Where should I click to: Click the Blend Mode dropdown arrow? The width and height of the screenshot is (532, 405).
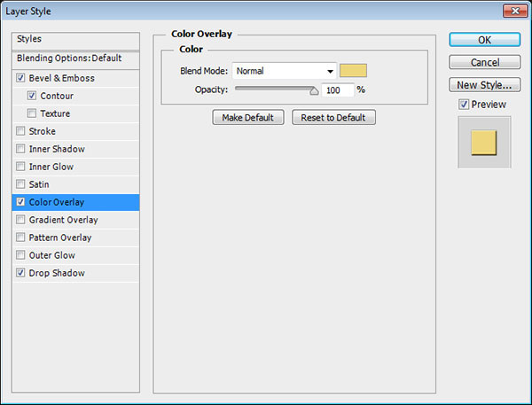point(330,71)
